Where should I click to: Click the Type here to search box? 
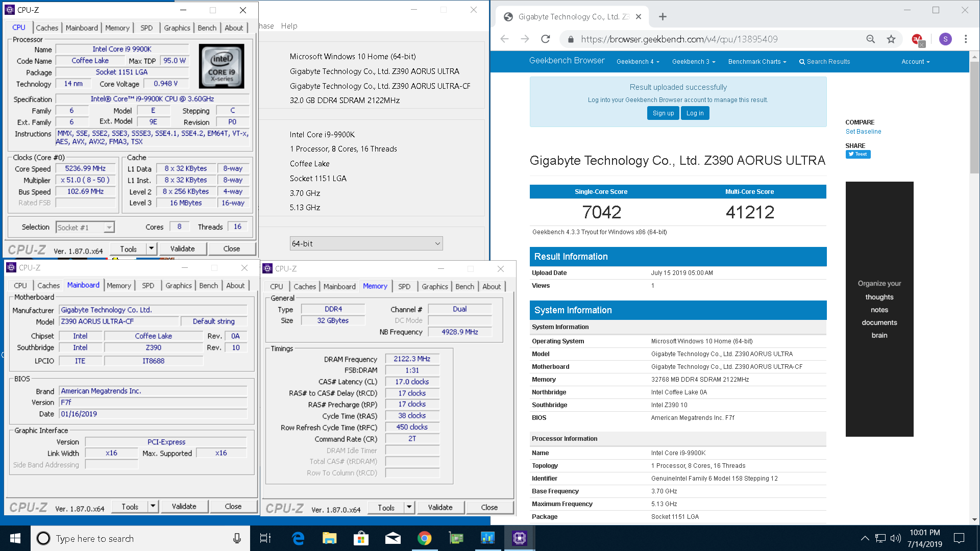pos(140,538)
